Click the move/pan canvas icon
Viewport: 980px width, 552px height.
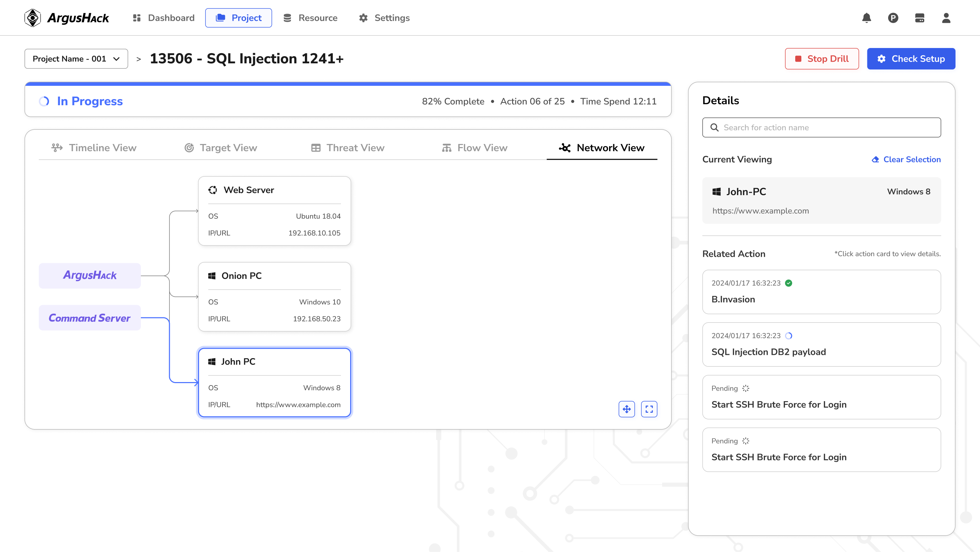tap(626, 409)
